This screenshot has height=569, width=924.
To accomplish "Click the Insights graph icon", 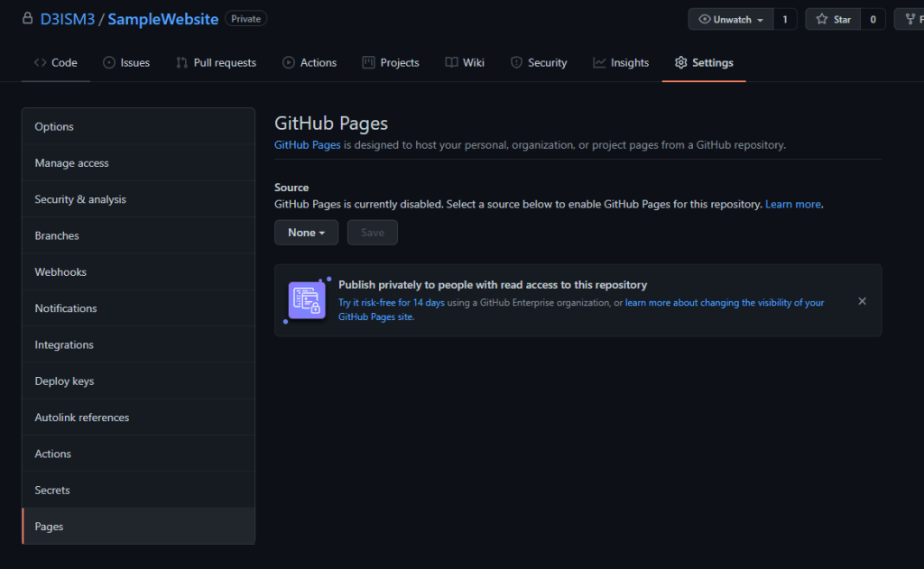I will 599,63.
